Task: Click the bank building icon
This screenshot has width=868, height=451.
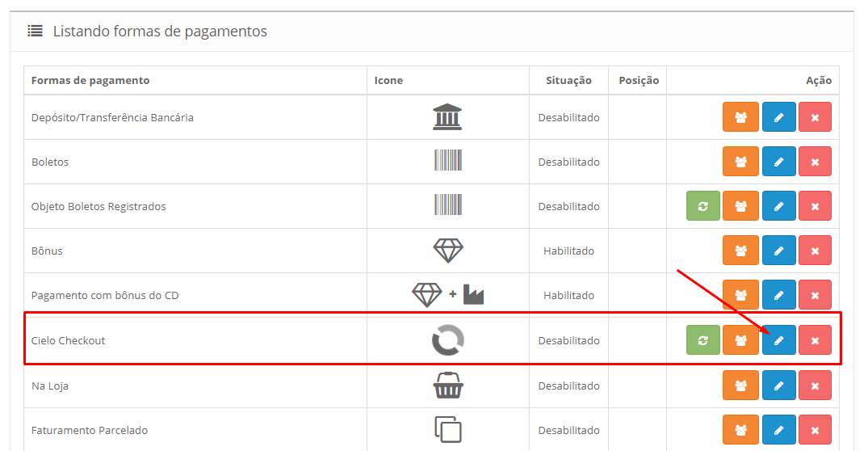Action: tap(447, 117)
